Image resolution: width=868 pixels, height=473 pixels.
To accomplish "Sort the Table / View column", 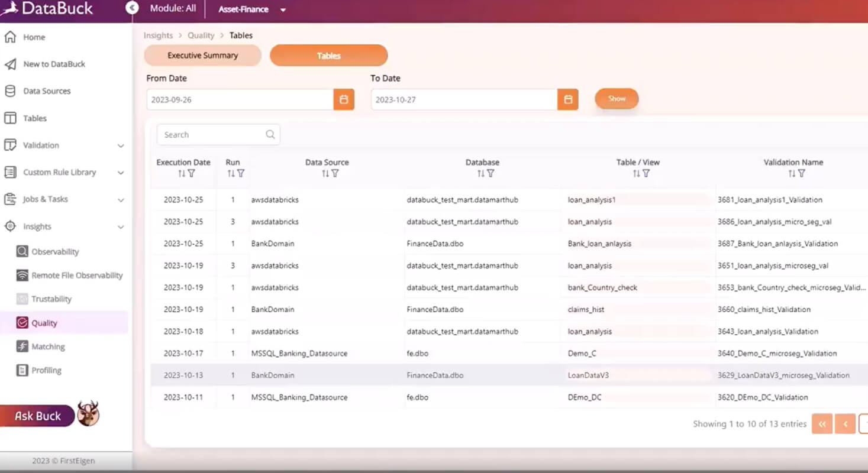I will coord(636,174).
